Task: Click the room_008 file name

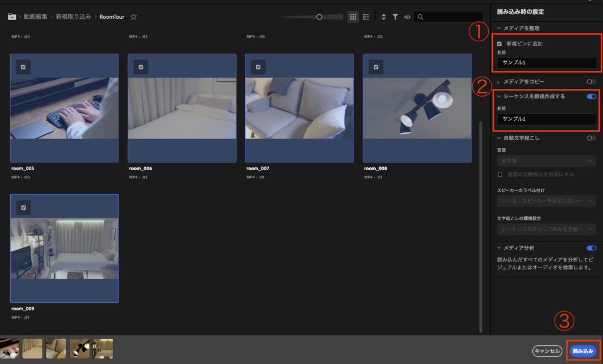Action: [x=375, y=168]
